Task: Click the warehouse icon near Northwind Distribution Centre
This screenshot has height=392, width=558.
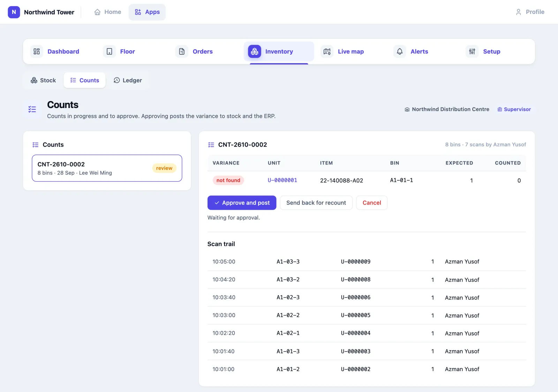Action: (407, 109)
